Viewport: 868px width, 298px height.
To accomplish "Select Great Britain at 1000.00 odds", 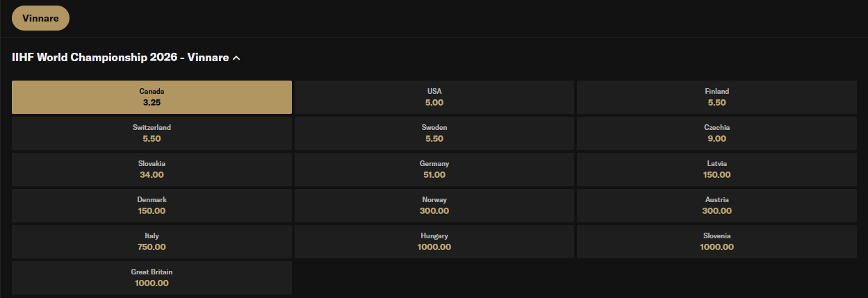I will (152, 278).
